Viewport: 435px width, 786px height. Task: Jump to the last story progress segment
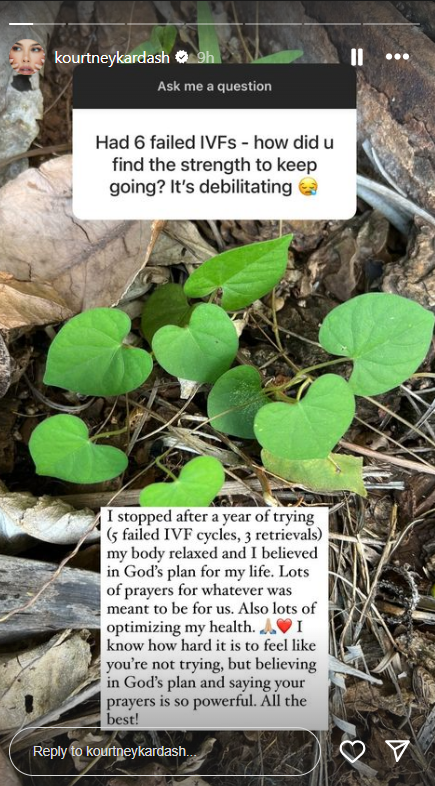pos(391,24)
